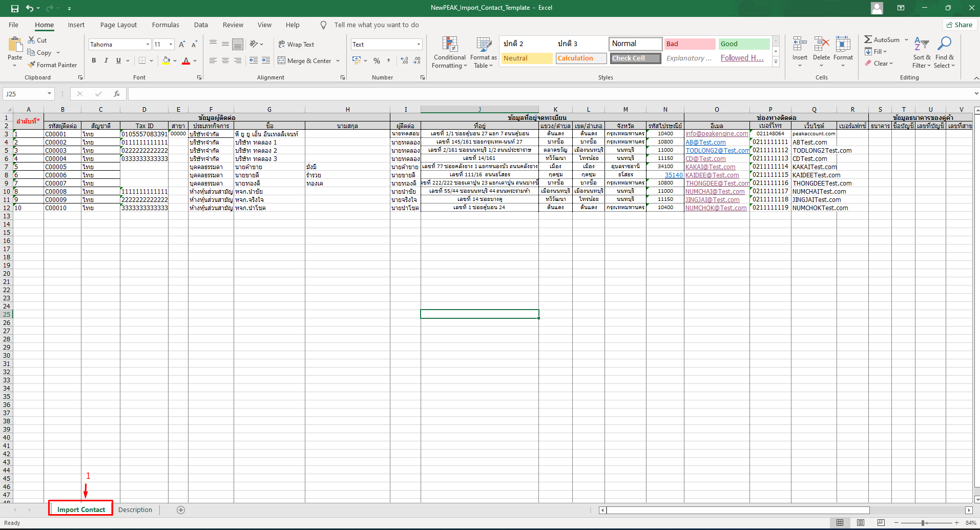Screen dimensions: 980x530
Task: Click the Format as Table icon
Action: (x=484, y=44)
